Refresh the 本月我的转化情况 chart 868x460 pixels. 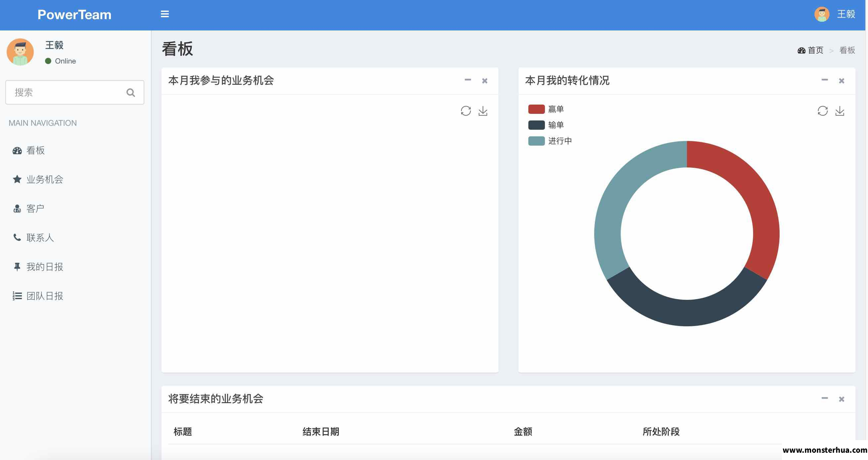click(823, 111)
